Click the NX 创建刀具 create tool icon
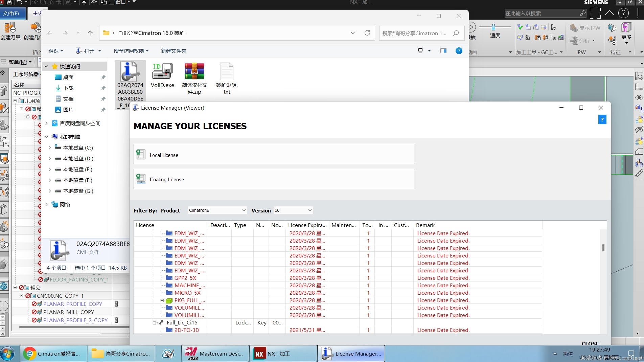The image size is (644, 362). 10,31
